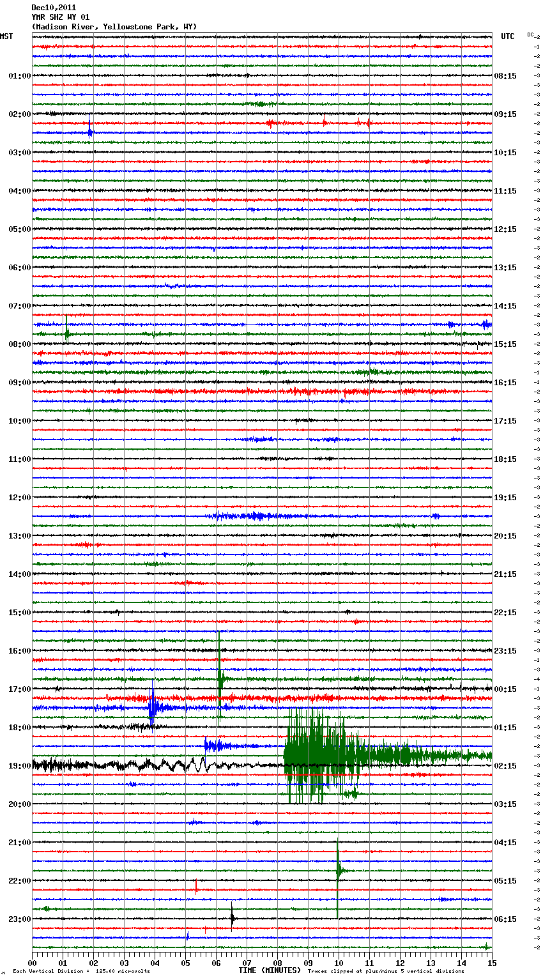Image resolution: width=543 pixels, height=980 pixels.
Task: Select the 07:00 MST hour label
Action: pos(20,306)
